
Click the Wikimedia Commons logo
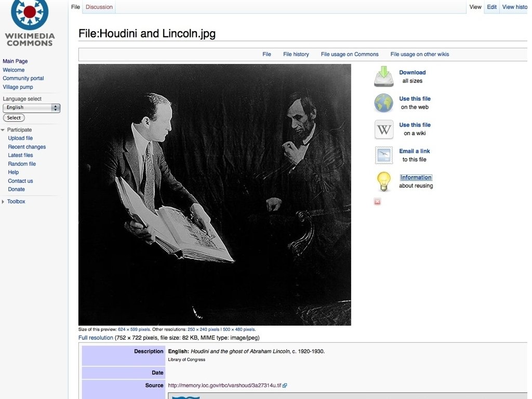coord(30,23)
